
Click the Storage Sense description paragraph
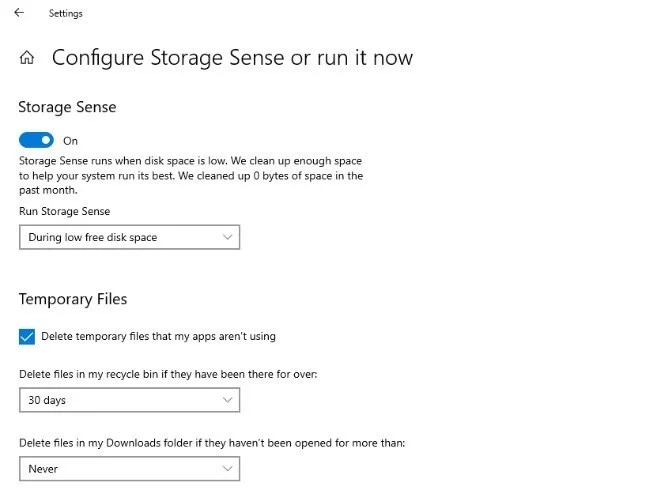pos(190,175)
